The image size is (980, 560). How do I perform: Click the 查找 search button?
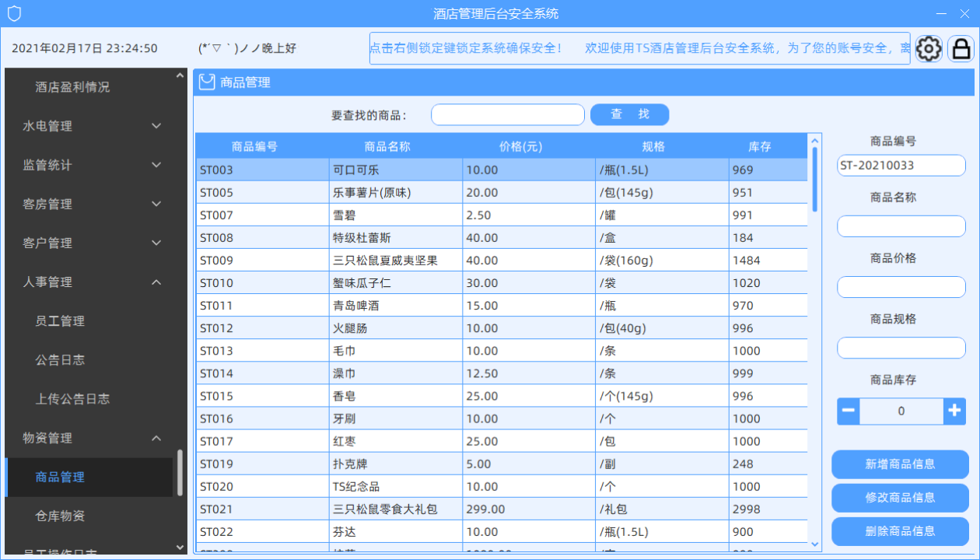[629, 114]
